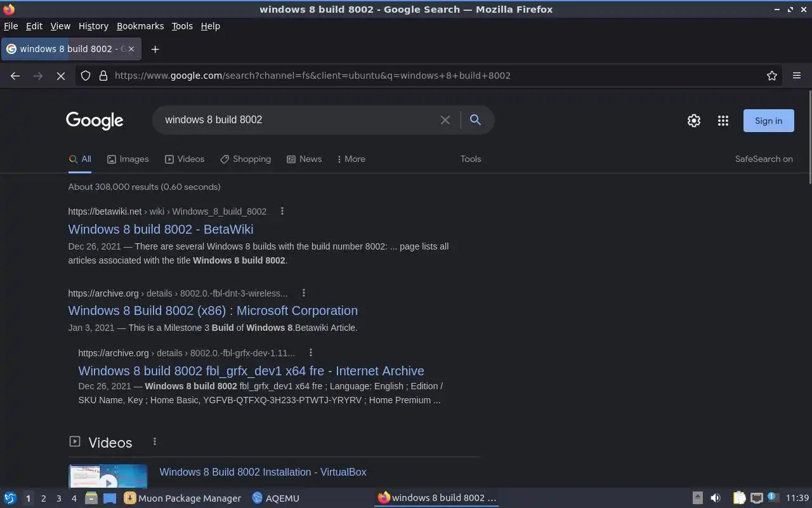This screenshot has height=508, width=812.
Task: Switch to the Videos results tab
Action: [185, 159]
